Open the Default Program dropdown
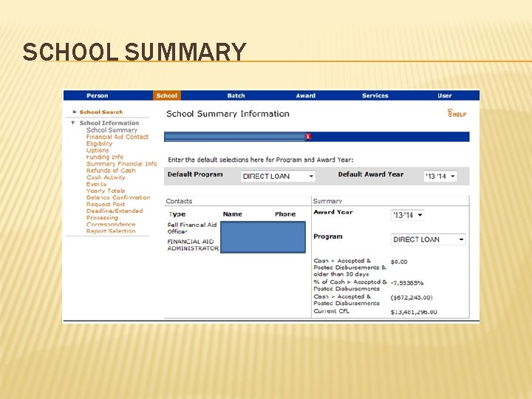 click(278, 176)
